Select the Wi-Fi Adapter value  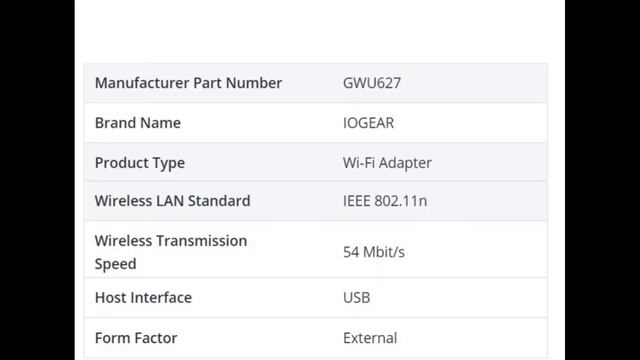click(387, 163)
